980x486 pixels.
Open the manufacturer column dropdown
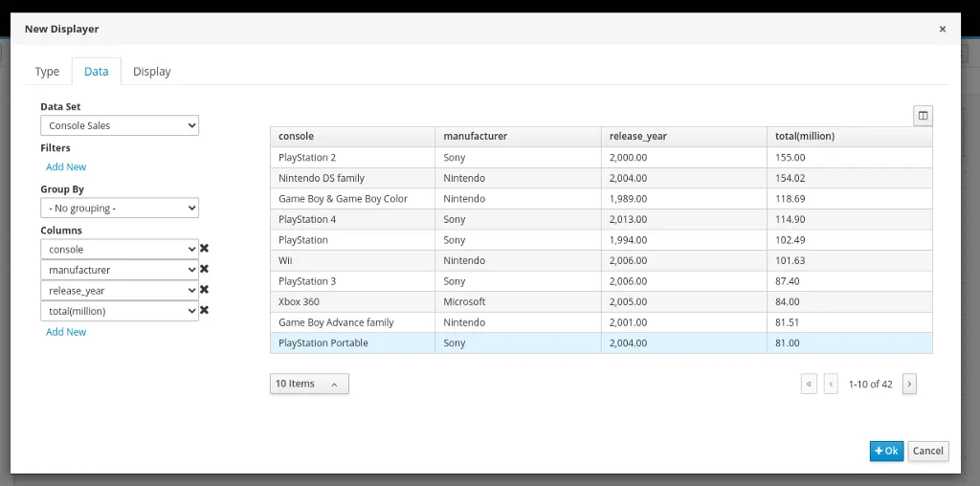point(120,269)
